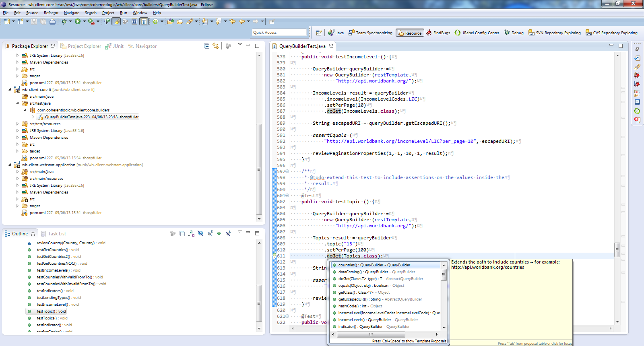This screenshot has width=644, height=346.
Task: Open the JRebel Config Center perspective
Action: pyautogui.click(x=477, y=33)
